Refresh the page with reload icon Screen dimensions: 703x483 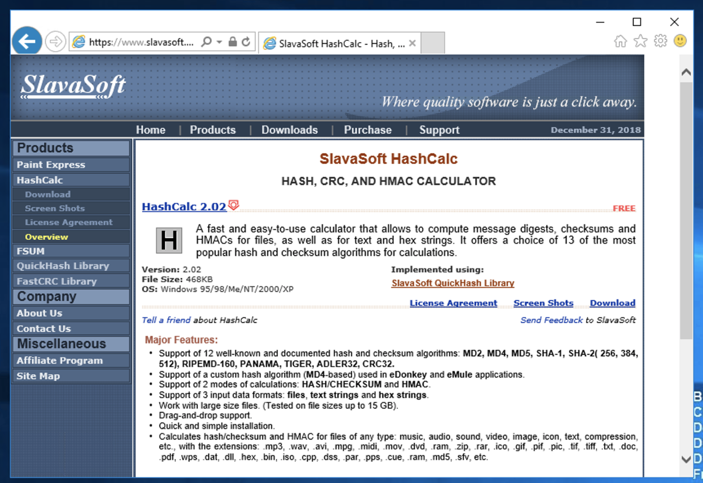pyautogui.click(x=246, y=42)
